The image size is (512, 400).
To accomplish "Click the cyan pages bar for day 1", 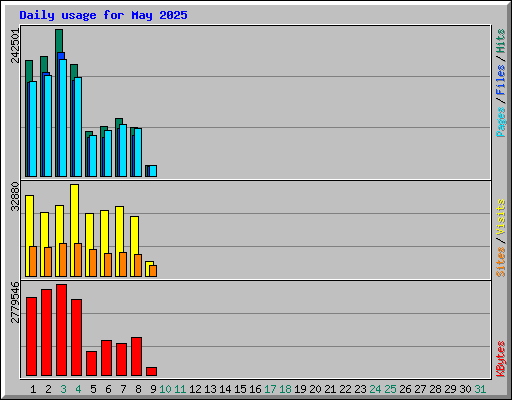I will pos(33,129).
